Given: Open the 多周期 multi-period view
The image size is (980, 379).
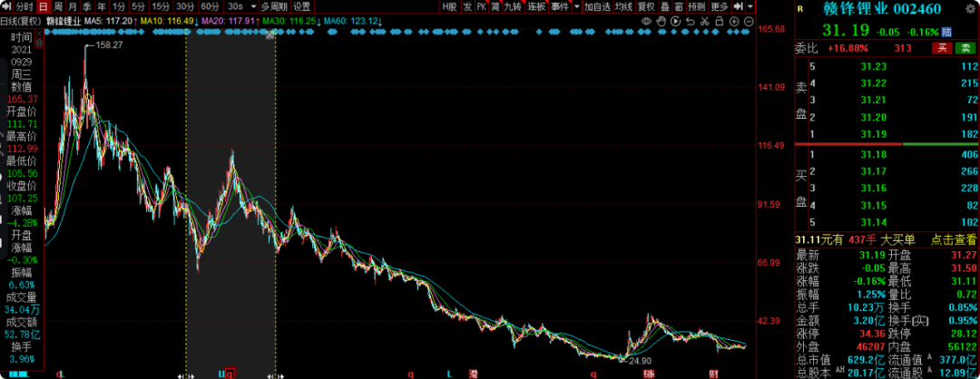Looking at the screenshot, I should click(x=274, y=7).
